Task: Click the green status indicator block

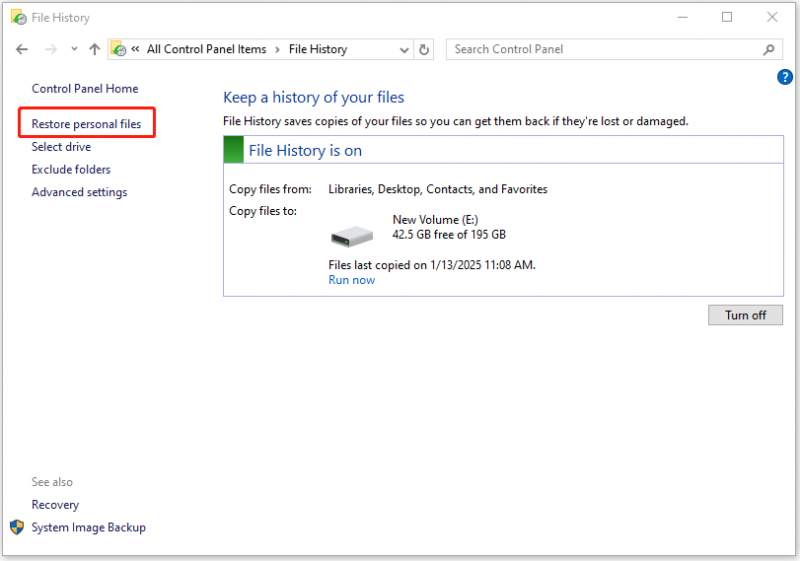Action: (234, 150)
